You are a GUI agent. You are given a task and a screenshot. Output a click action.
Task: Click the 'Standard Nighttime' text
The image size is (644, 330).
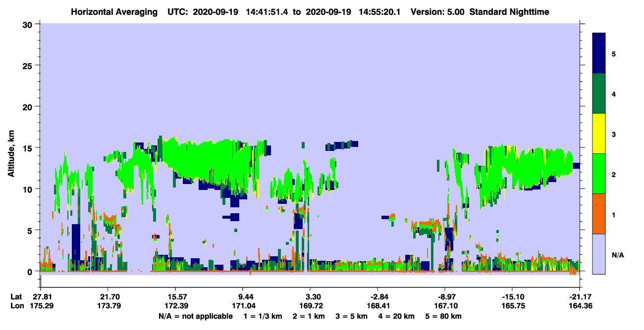point(510,11)
